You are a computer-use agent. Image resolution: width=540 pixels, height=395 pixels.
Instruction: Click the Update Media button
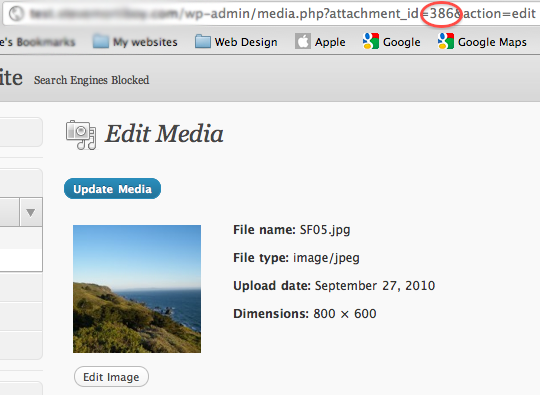(112, 189)
